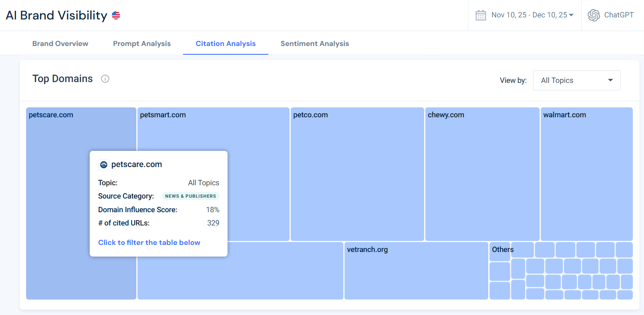Open the All Topics dropdown

[576, 80]
